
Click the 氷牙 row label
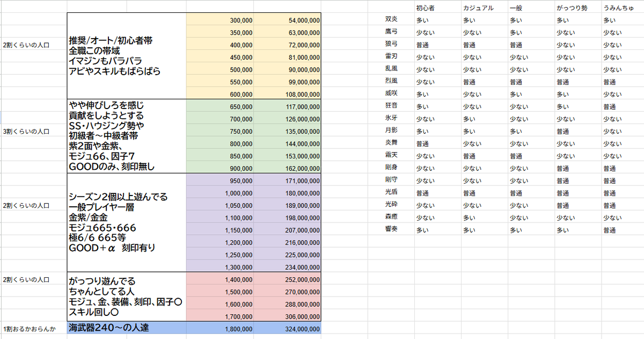(391, 119)
